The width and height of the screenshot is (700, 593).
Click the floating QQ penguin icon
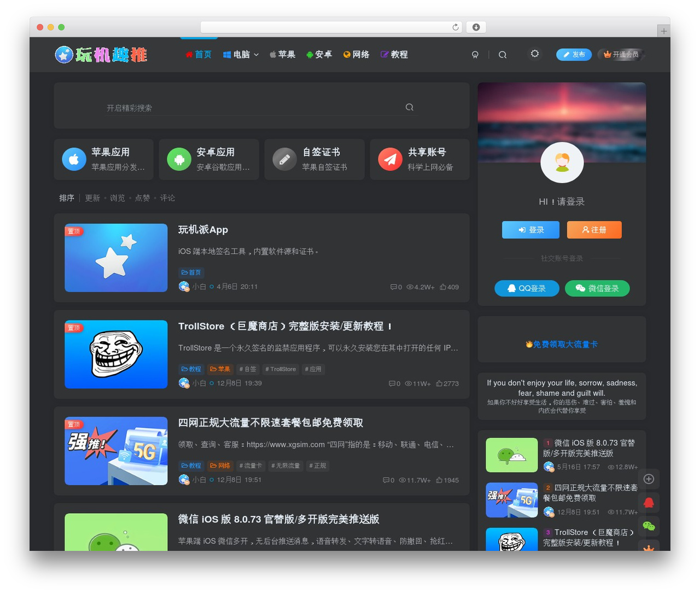coord(649,503)
